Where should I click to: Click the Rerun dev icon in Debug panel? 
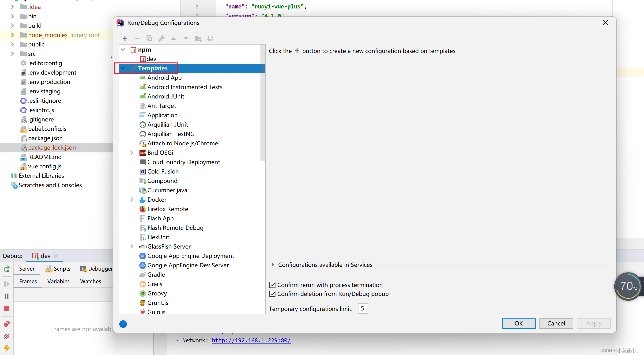coord(7,269)
